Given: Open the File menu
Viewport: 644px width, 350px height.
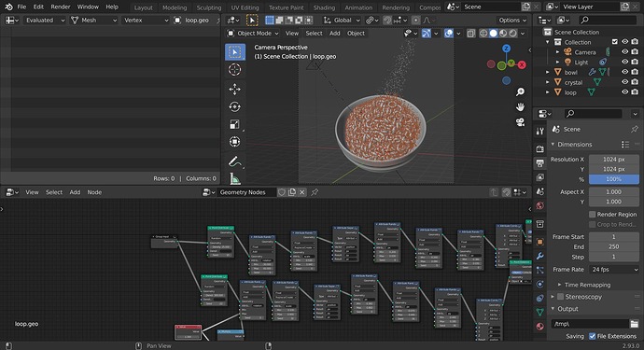Looking at the screenshot, I should 21,7.
